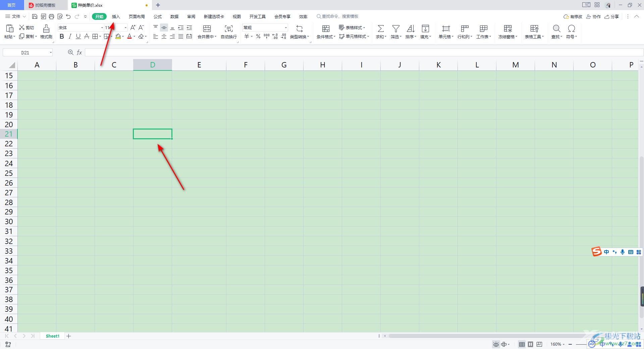Click the Save icon in quick access toolbar
Viewport: 644px width, 349px height.
(35, 16)
